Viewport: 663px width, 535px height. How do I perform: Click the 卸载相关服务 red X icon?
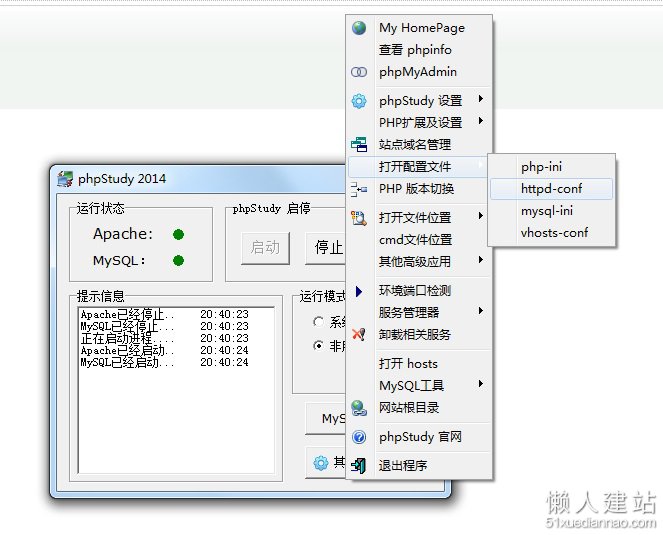tap(359, 335)
